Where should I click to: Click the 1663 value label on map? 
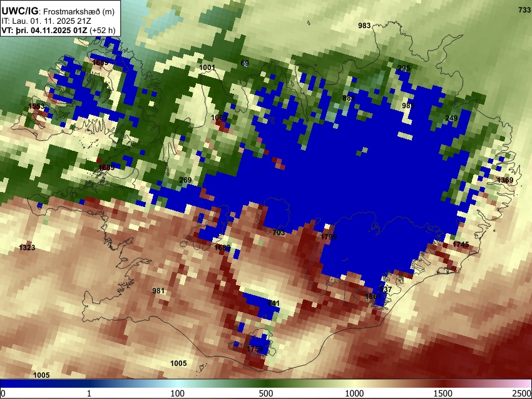point(219,118)
